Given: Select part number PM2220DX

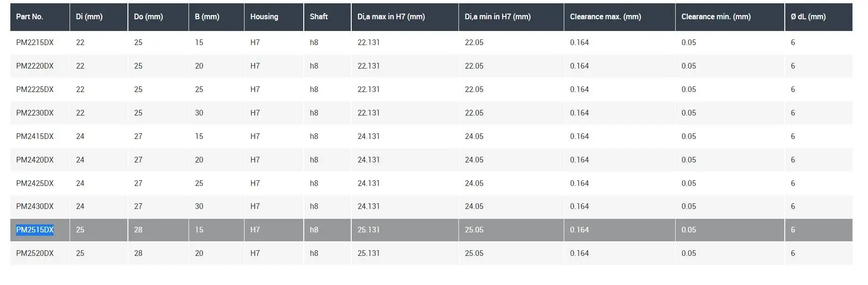Looking at the screenshot, I should click(x=35, y=66).
